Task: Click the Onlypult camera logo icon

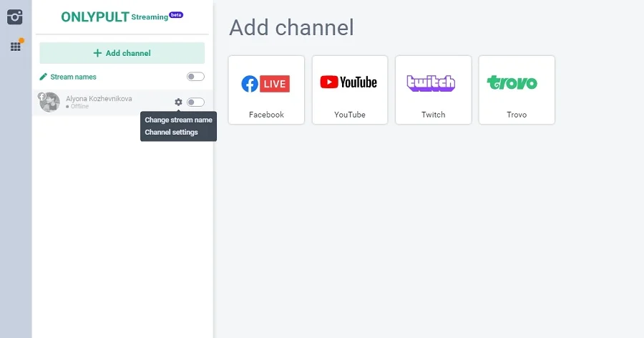Action: click(15, 16)
